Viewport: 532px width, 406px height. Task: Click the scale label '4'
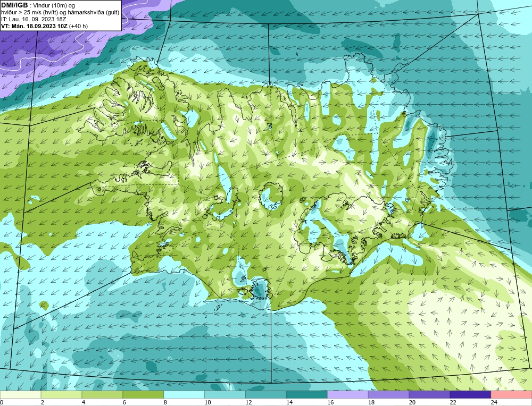coord(84,402)
